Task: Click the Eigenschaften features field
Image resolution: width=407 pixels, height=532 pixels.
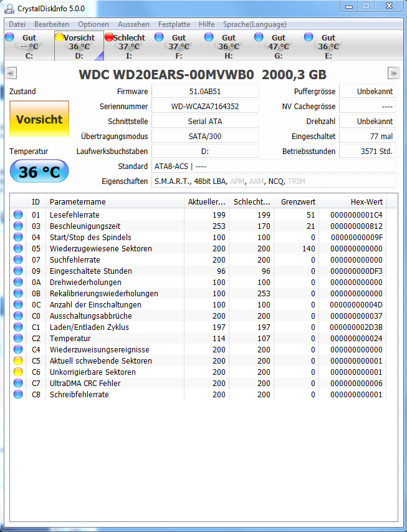Action: tap(274, 181)
